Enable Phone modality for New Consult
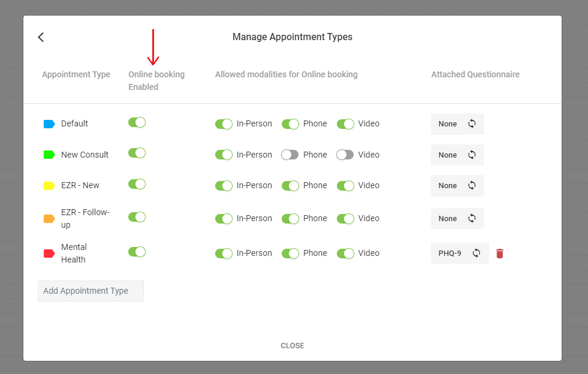This screenshot has height=374, width=588. [290, 155]
